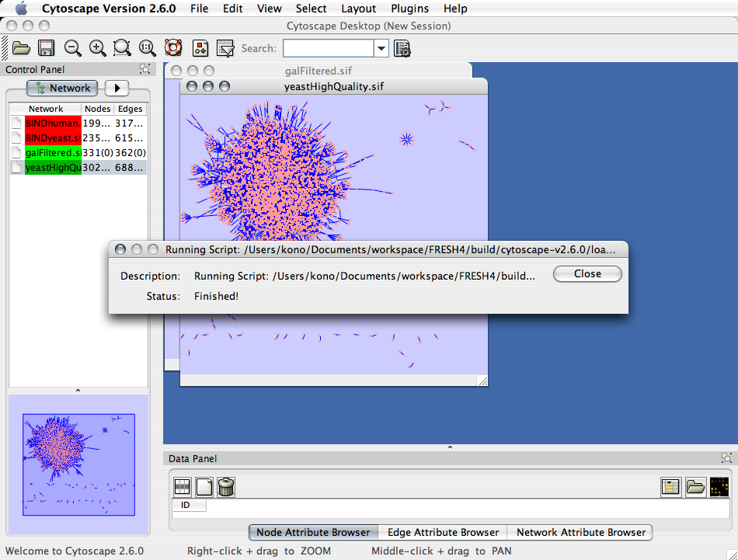Viewport: 738px width, 560px height.
Task: Click trash icon in Data Panel
Action: pos(226,487)
